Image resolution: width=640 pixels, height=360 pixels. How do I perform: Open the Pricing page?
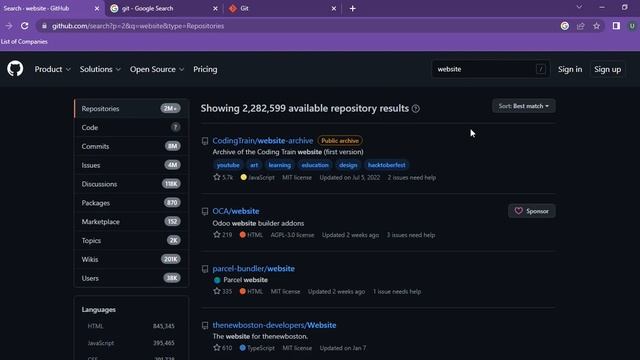(x=205, y=69)
